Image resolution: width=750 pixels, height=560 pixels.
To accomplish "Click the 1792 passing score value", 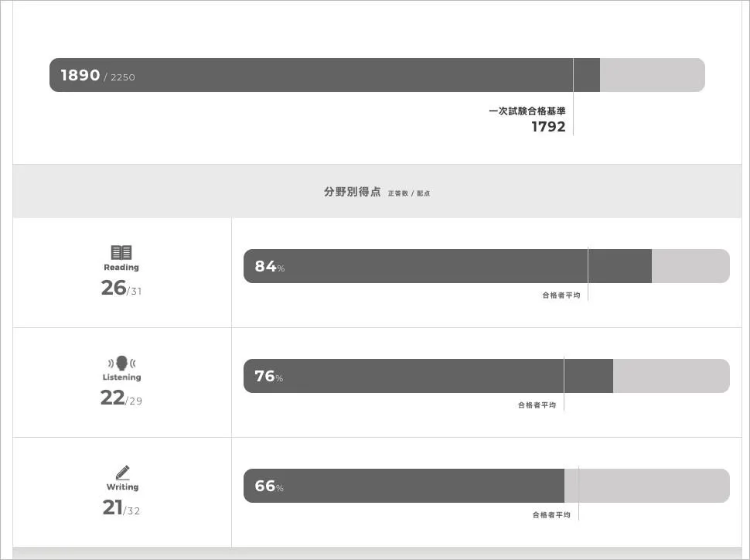I will [548, 127].
